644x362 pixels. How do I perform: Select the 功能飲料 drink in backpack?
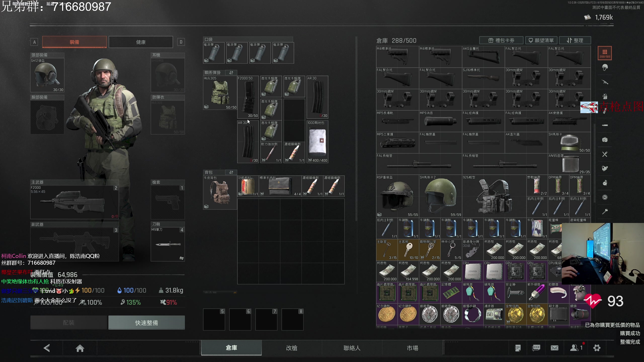pyautogui.click(x=248, y=186)
